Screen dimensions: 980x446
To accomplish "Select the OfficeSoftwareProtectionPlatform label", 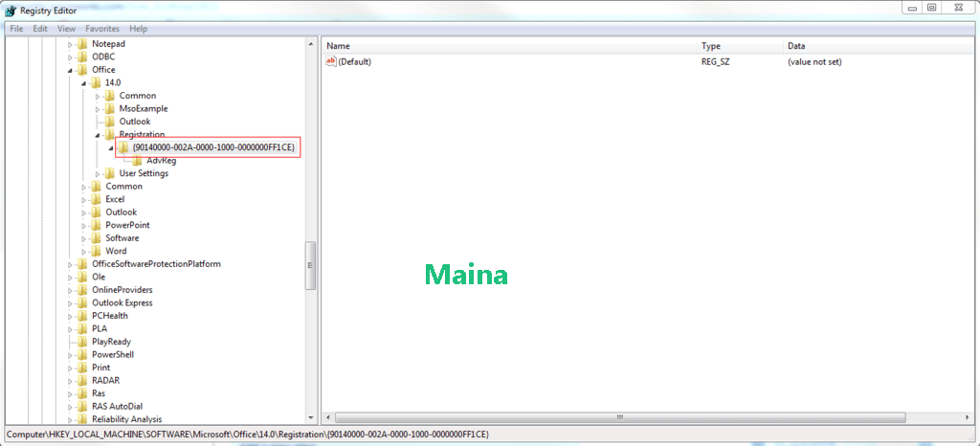I will tap(156, 264).
